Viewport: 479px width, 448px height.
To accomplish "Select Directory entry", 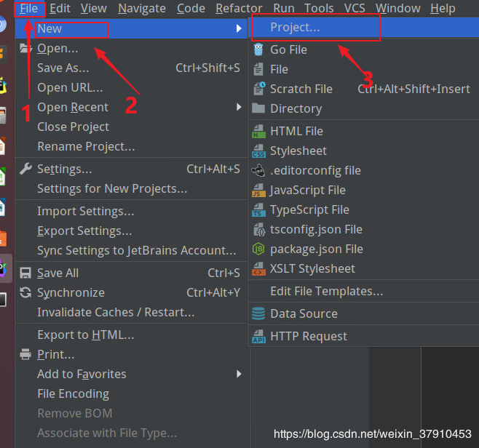I will pyautogui.click(x=363, y=108).
